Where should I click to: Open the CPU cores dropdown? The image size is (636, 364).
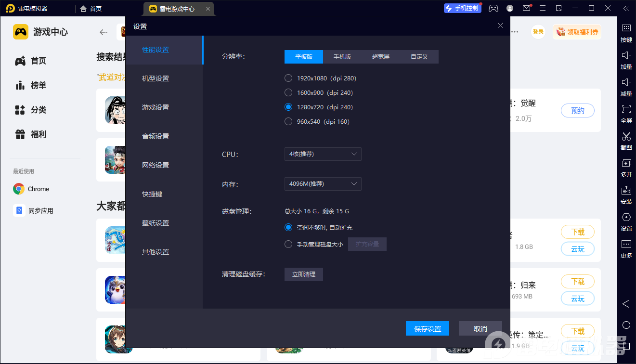[x=323, y=154]
